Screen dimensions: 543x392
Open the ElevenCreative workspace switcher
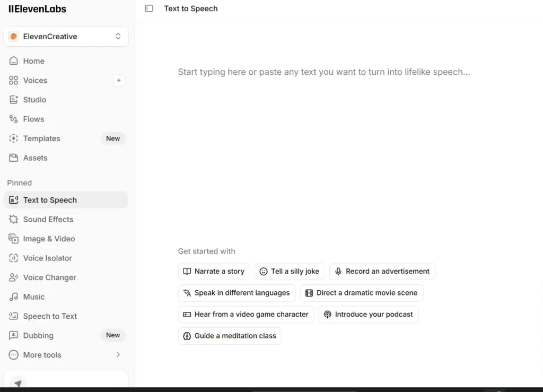pyautogui.click(x=66, y=37)
